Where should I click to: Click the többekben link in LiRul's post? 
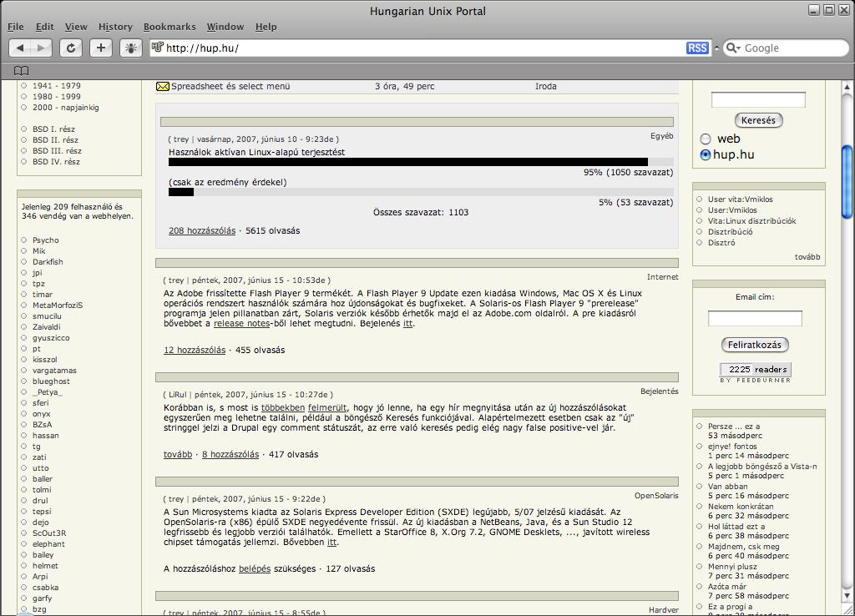point(283,408)
